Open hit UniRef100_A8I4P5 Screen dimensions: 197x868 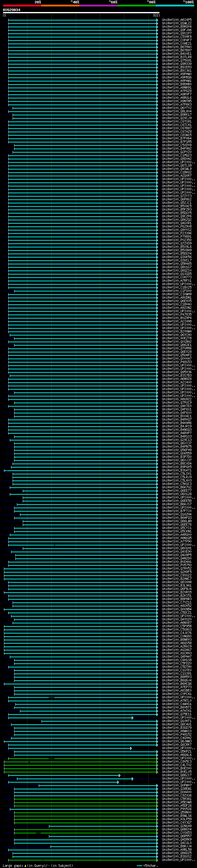pos(177,20)
